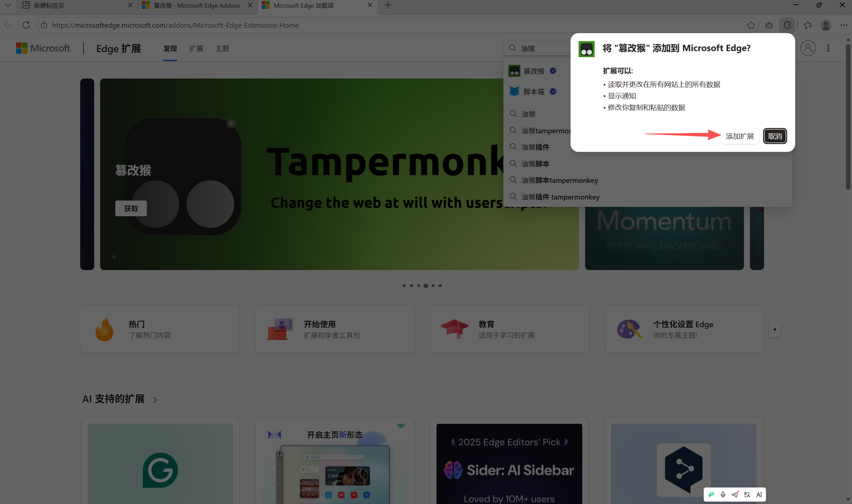Image resolution: width=852 pixels, height=504 pixels.
Task: Select the 主题 navigation tab
Action: [x=222, y=48]
